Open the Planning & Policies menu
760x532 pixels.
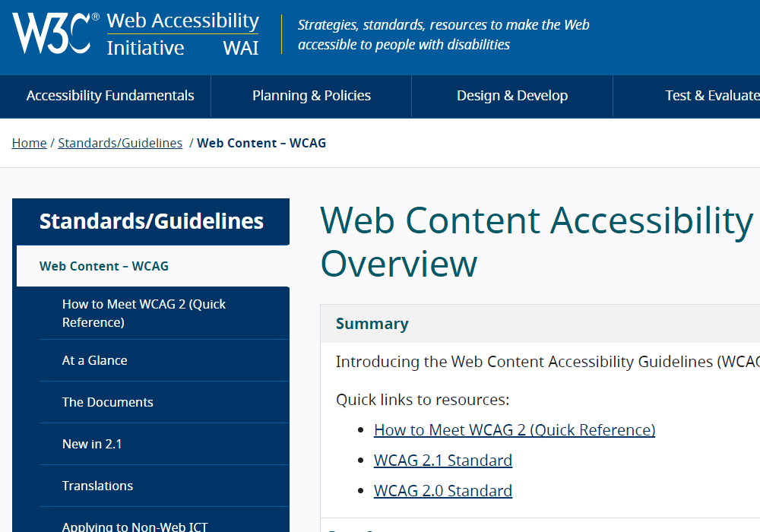click(x=312, y=96)
